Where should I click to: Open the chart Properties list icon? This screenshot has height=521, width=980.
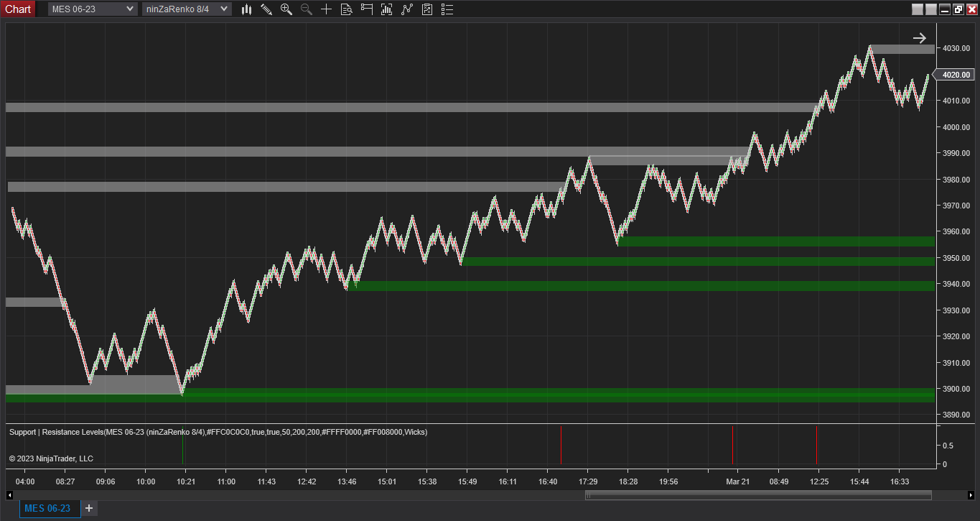click(447, 9)
